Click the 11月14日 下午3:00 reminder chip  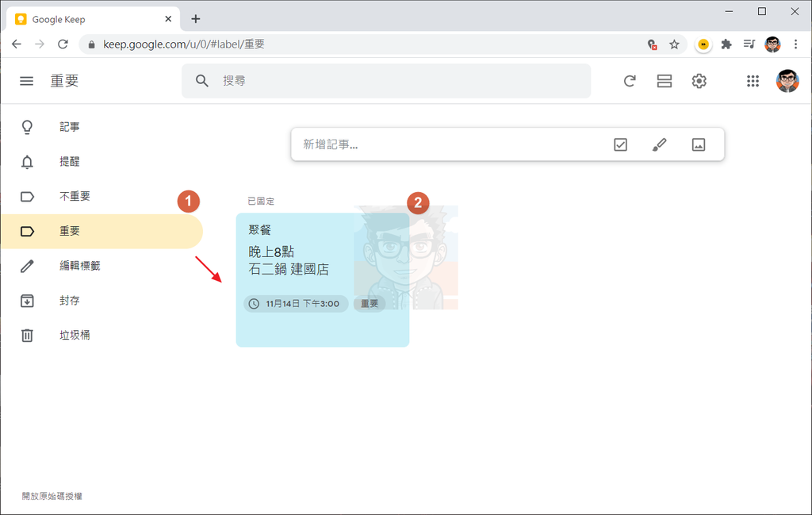[x=296, y=304]
